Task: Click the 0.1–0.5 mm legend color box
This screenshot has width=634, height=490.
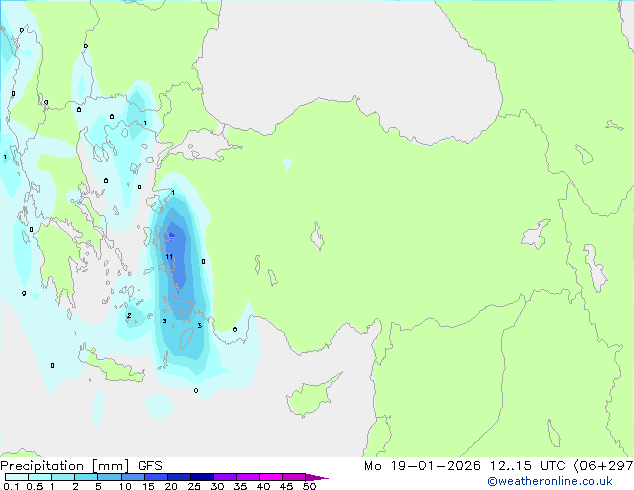Action: 17,477
